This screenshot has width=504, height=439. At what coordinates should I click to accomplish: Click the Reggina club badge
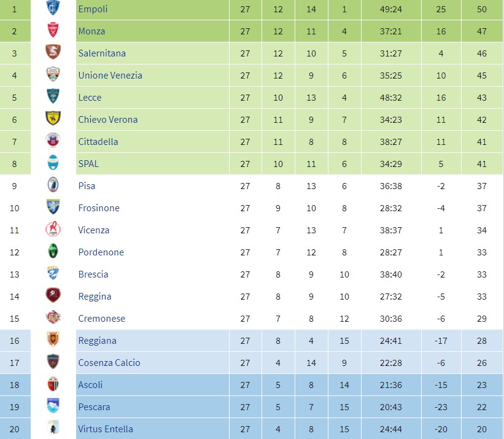tap(53, 297)
